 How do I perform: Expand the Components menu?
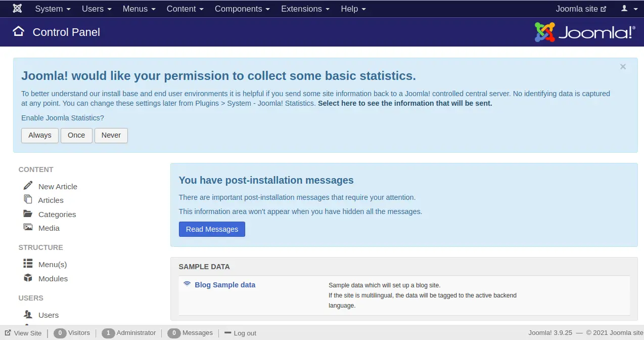(242, 9)
